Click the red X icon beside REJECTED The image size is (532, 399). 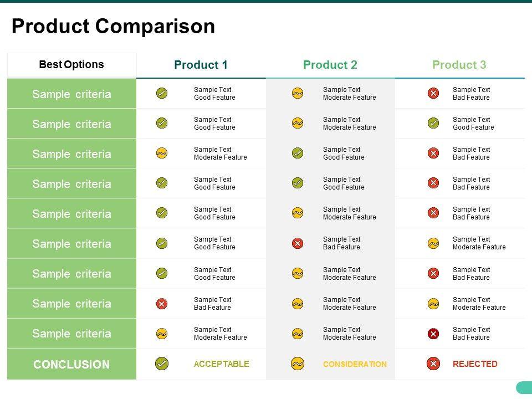433,364
